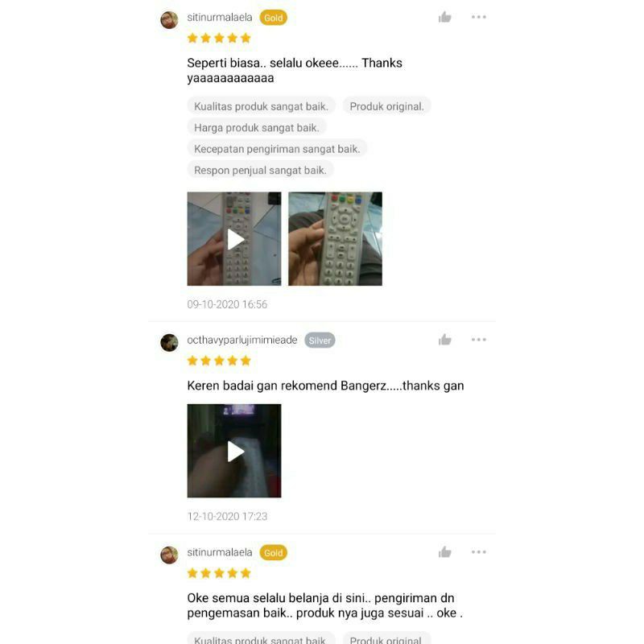Open more options on octhavyparlujimimieade's review
Image resolution: width=644 pixels, height=644 pixels.
pyautogui.click(x=478, y=340)
